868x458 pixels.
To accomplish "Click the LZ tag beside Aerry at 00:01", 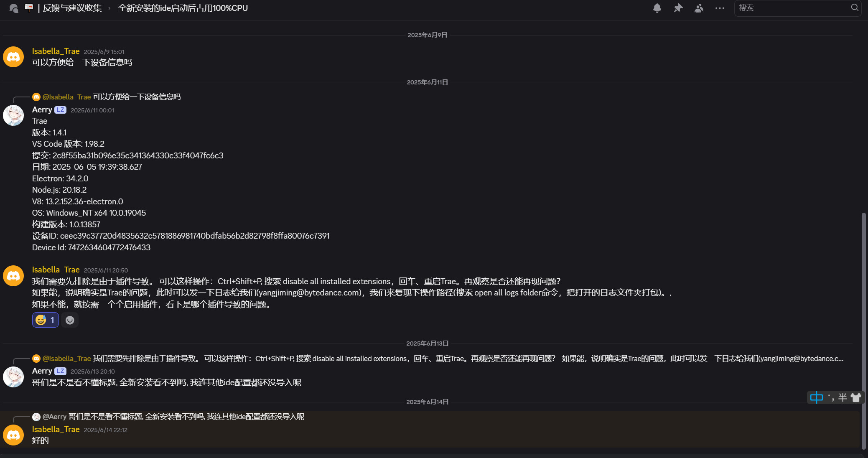I will point(60,110).
